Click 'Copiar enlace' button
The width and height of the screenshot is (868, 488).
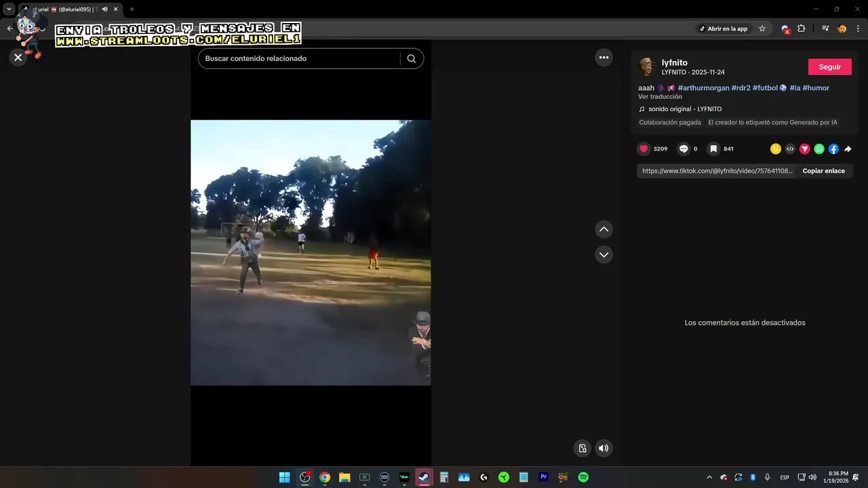[x=824, y=171]
